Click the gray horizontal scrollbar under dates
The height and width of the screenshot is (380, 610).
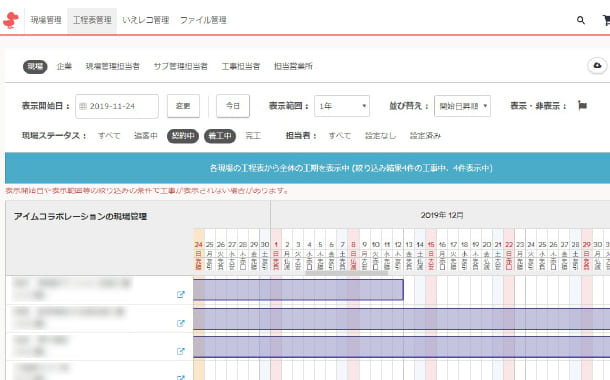click(x=346, y=273)
